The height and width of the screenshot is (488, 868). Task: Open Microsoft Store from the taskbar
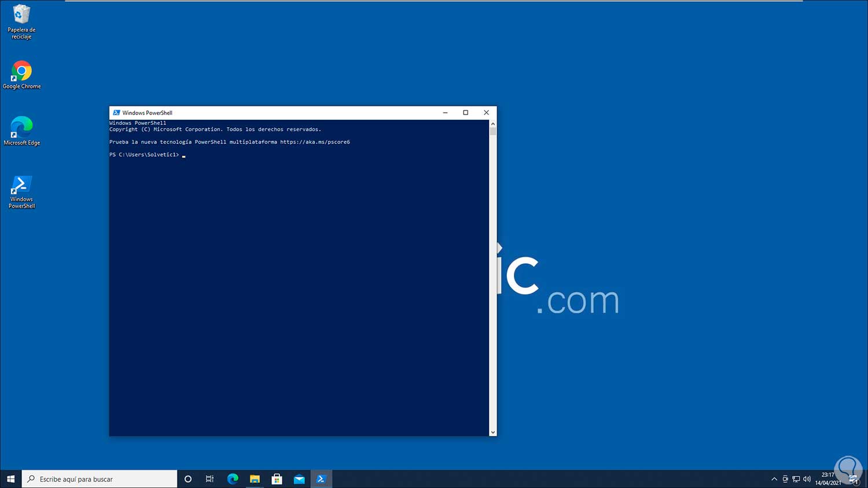click(x=277, y=479)
